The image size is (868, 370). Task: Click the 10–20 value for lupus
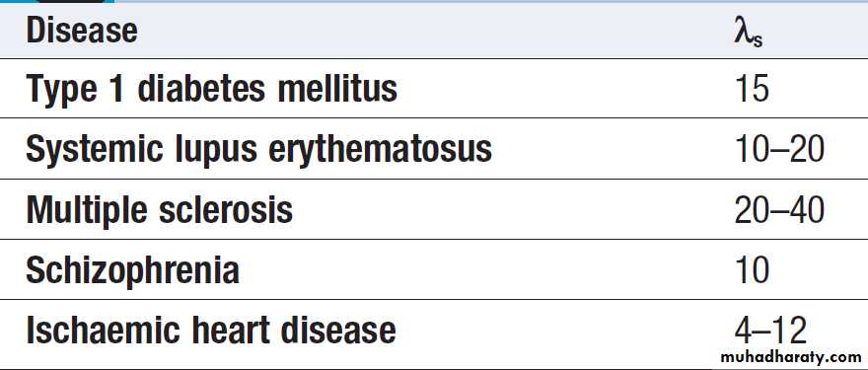pos(779,148)
